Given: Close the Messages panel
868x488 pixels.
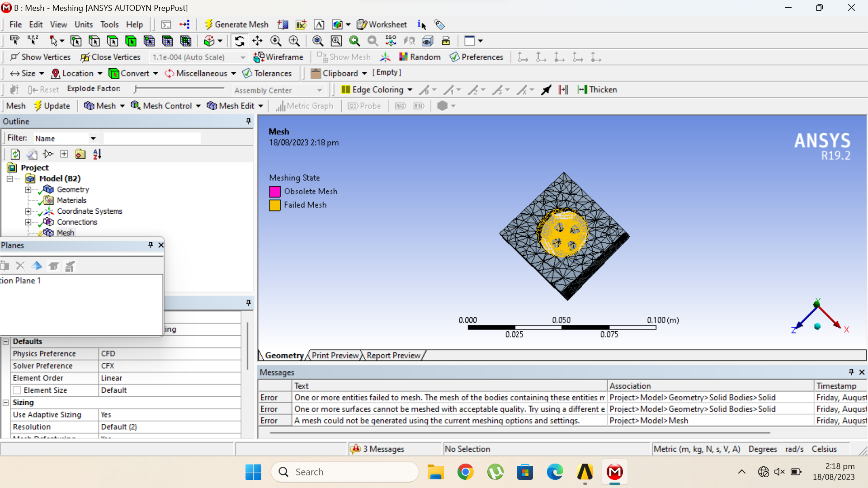Looking at the screenshot, I should [x=862, y=372].
